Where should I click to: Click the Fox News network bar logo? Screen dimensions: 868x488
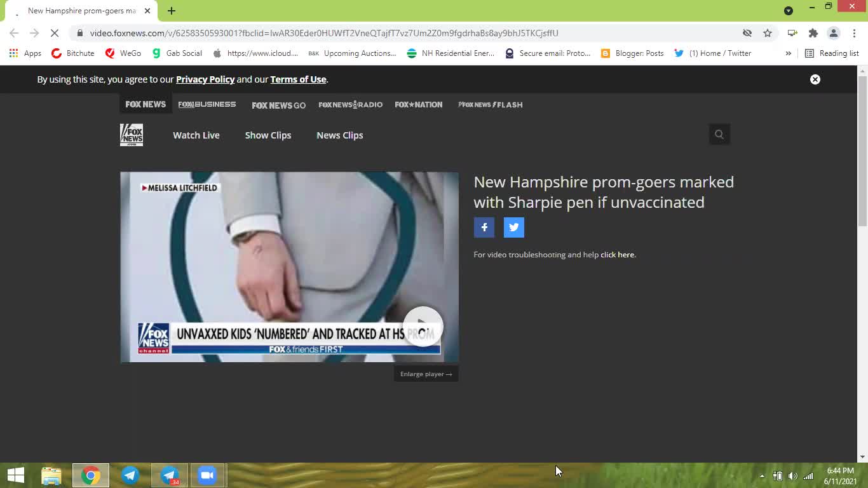(x=146, y=104)
